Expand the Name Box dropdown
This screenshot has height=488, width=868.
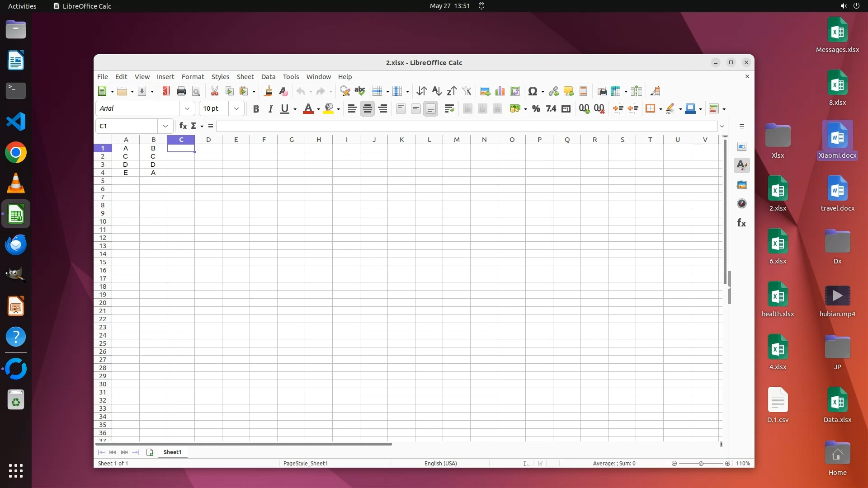[165, 126]
